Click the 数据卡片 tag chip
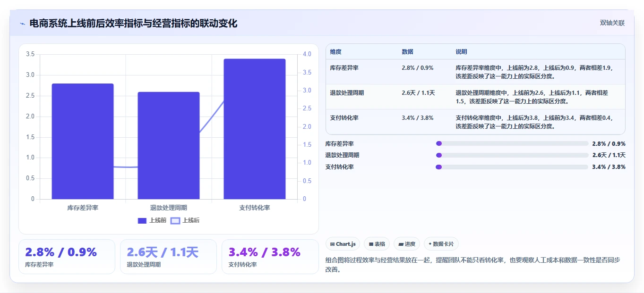This screenshot has width=644, height=293. click(x=441, y=244)
